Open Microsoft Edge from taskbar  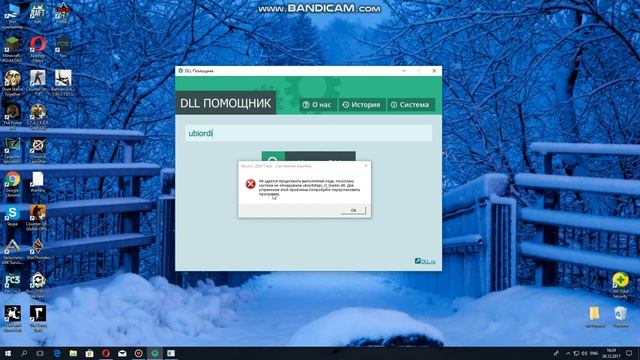click(x=57, y=353)
